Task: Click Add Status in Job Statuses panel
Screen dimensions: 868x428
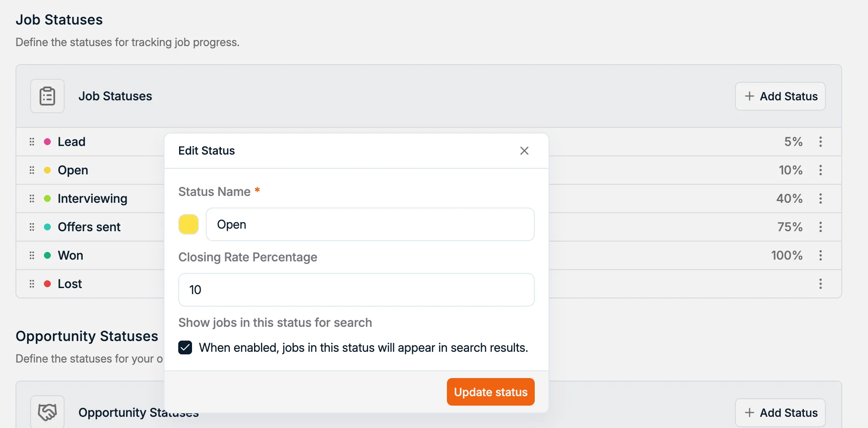Action: point(780,96)
